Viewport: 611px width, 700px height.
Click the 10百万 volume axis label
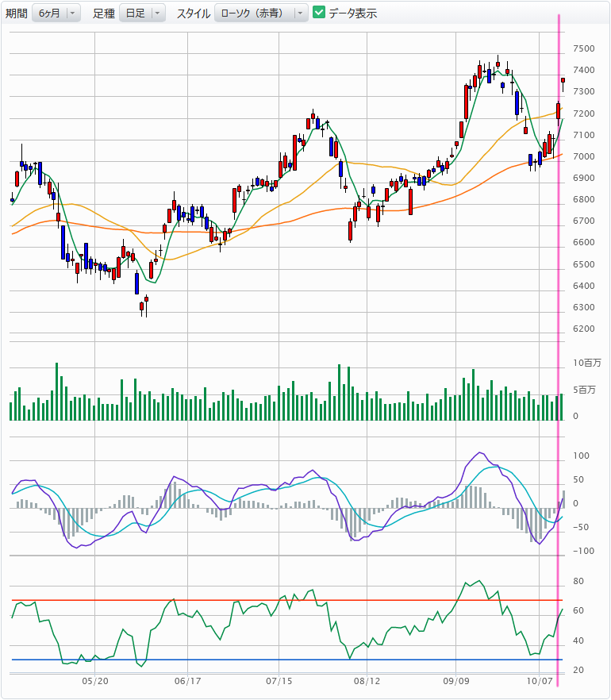point(587,363)
